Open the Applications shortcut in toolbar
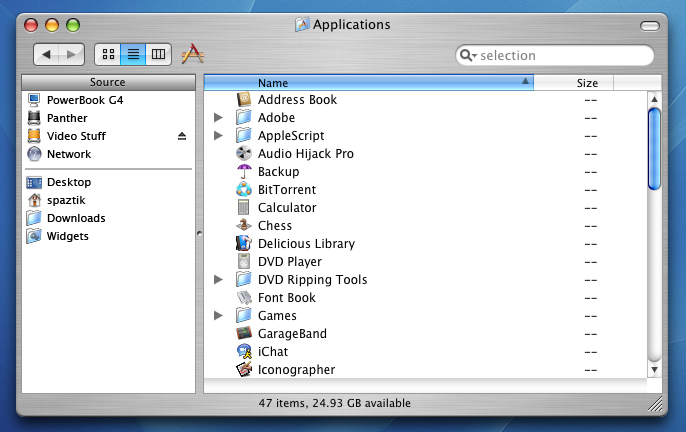 click(193, 54)
